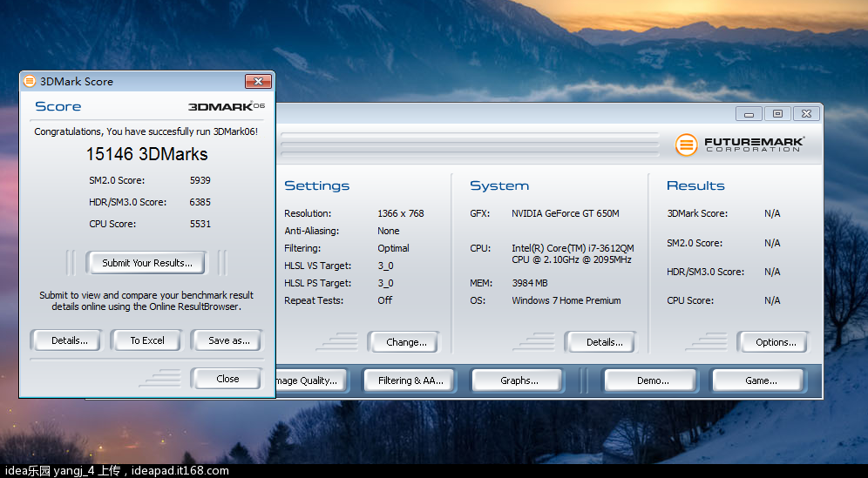Minimize the main 3DMark06 window
This screenshot has width=868, height=478.
click(x=749, y=114)
